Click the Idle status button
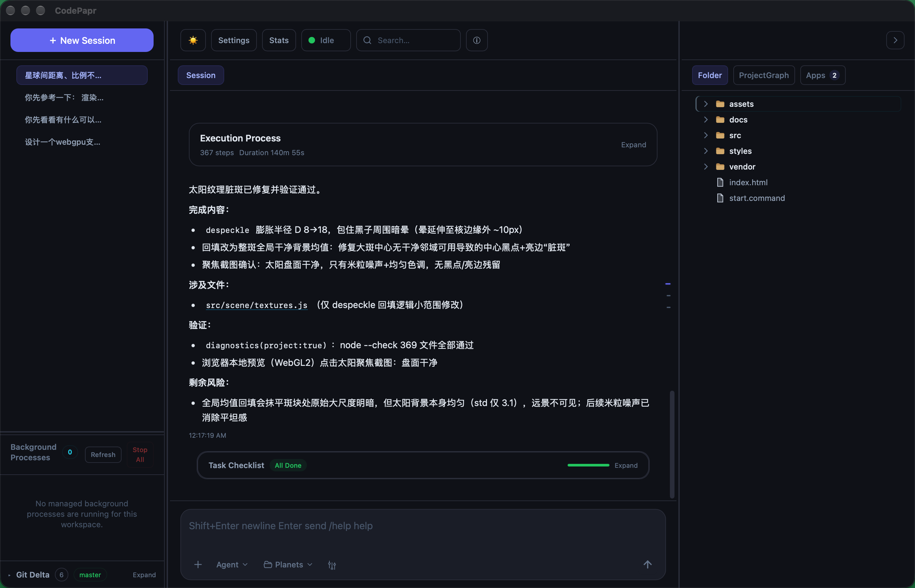Viewport: 915px width, 588px height. click(x=326, y=40)
